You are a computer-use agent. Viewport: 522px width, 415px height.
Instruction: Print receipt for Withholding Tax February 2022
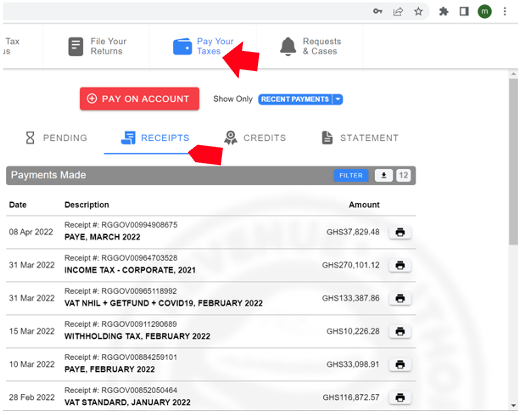(400, 331)
